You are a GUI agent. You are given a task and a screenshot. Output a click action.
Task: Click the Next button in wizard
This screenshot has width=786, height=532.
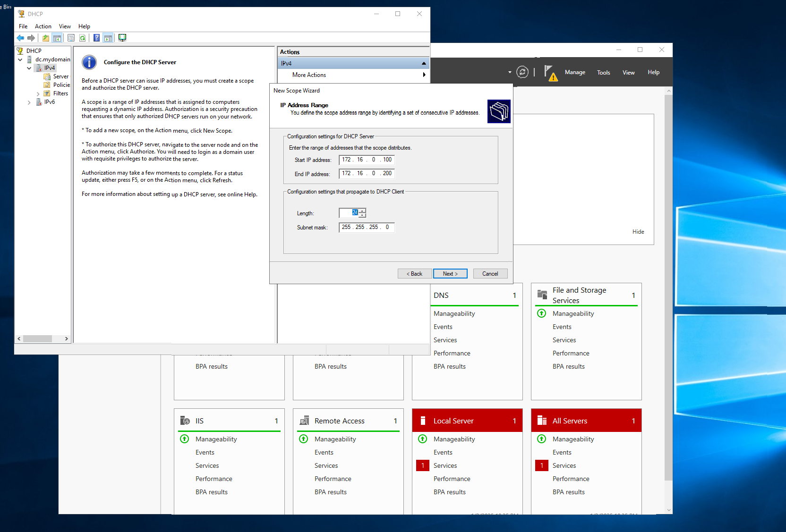450,274
